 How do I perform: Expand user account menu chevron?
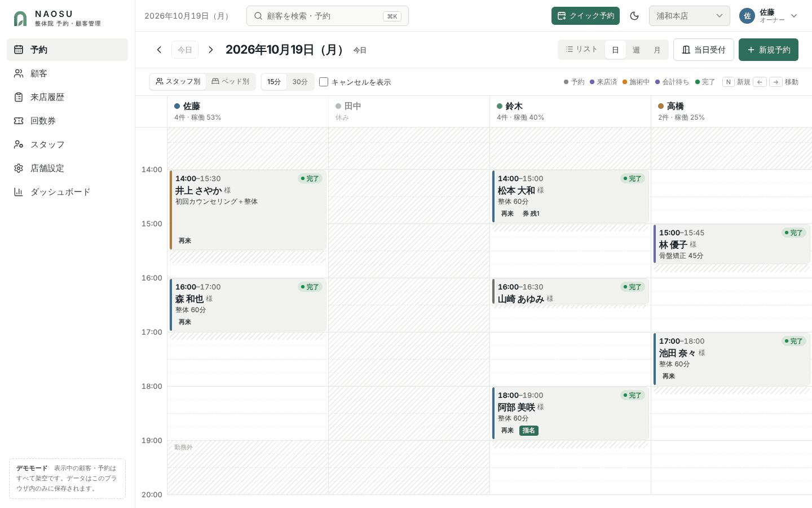click(x=794, y=16)
